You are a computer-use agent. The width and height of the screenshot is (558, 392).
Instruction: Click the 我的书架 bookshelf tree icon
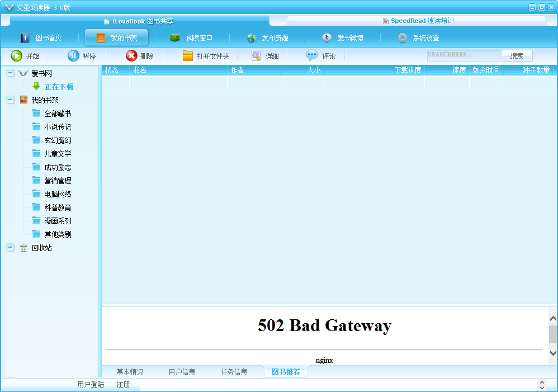pyautogui.click(x=24, y=100)
